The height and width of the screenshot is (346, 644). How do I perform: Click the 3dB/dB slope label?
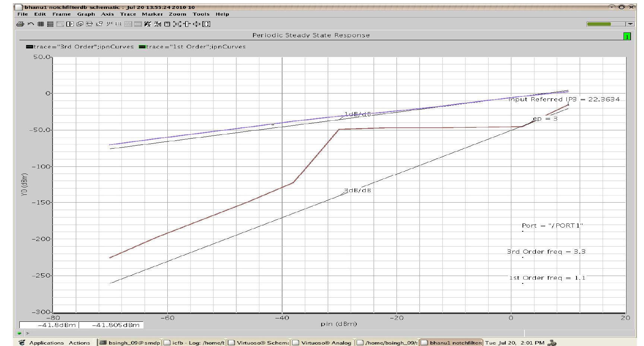pyautogui.click(x=357, y=190)
